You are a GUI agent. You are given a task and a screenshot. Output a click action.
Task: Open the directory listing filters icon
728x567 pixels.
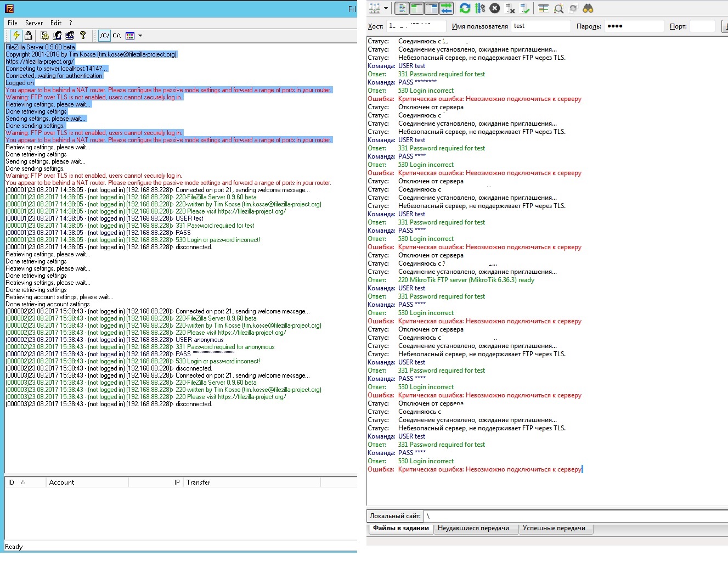543,8
